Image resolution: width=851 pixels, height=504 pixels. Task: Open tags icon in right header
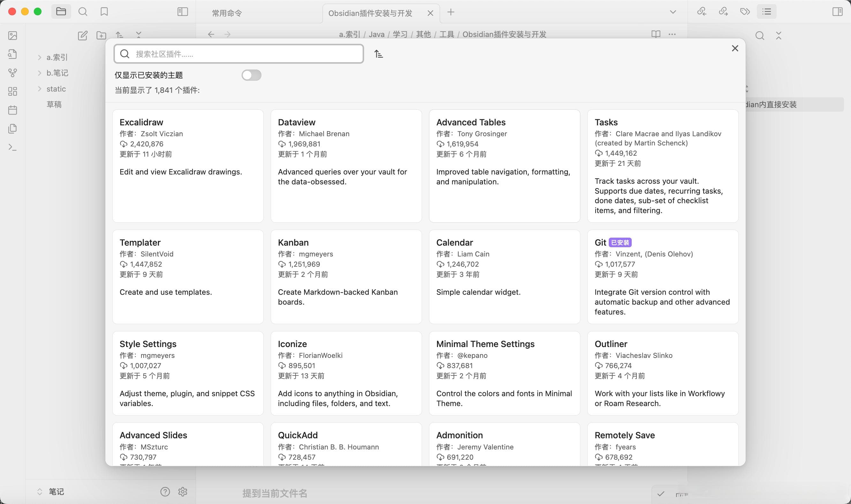pyautogui.click(x=745, y=11)
